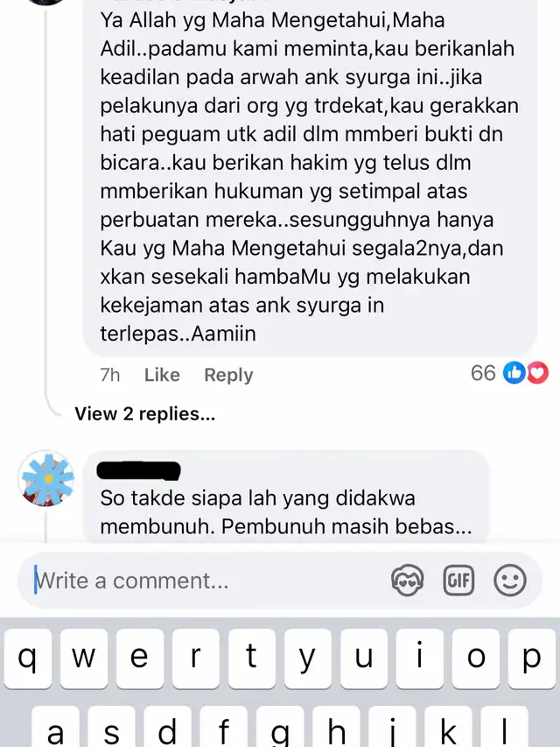Reply to the prayer comment
The image size is (560, 747).
click(228, 375)
